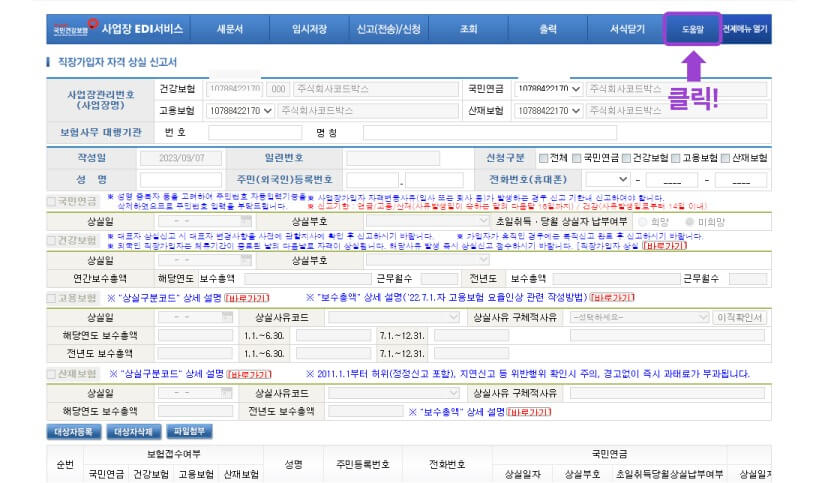
Task: Tick 고용보험 checkbox in 신청구분 row
Action: pos(678,158)
